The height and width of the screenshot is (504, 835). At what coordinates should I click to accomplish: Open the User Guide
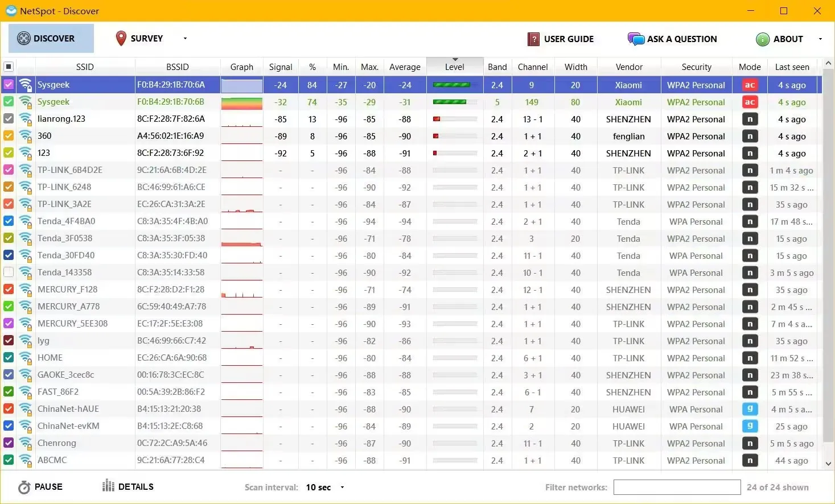(561, 39)
